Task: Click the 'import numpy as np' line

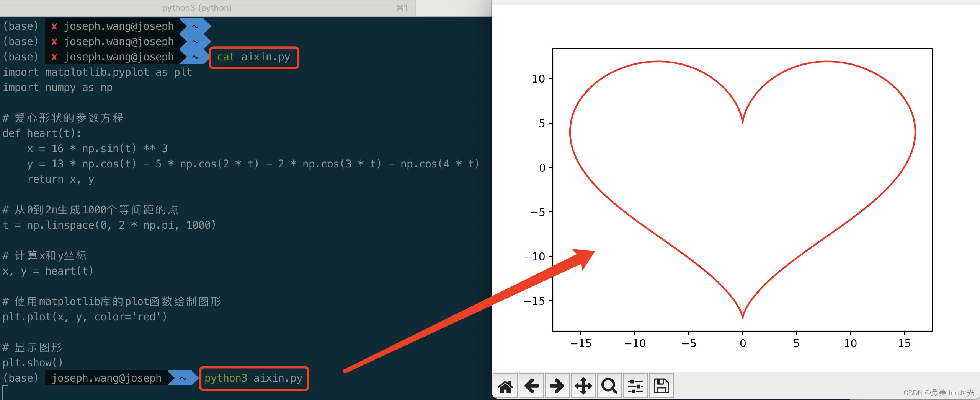Action: click(x=58, y=88)
